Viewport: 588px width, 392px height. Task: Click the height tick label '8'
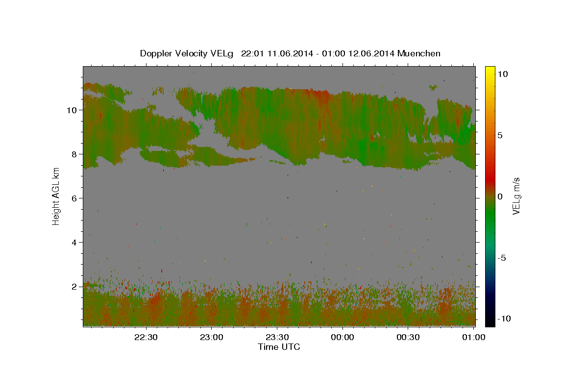click(x=74, y=154)
